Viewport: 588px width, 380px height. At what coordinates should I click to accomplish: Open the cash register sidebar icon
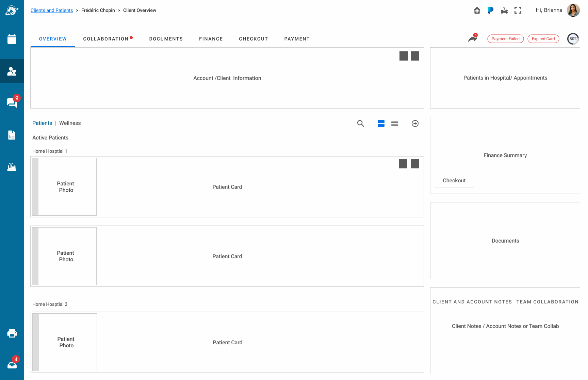[x=12, y=167]
